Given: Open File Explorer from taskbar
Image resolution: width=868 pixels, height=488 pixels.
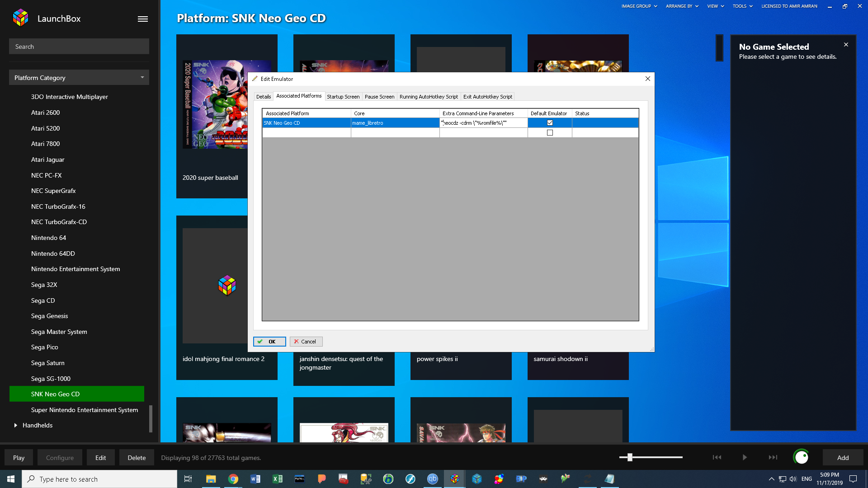Looking at the screenshot, I should 211,479.
